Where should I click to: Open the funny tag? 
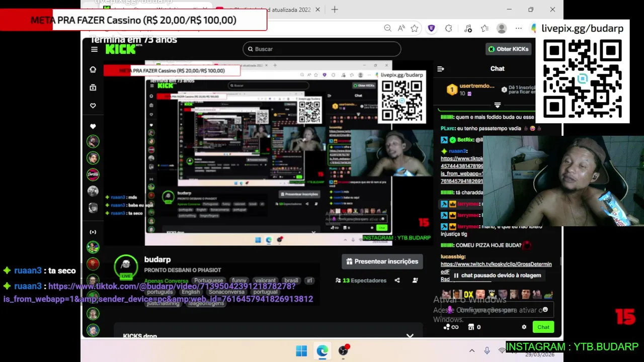[239, 281]
